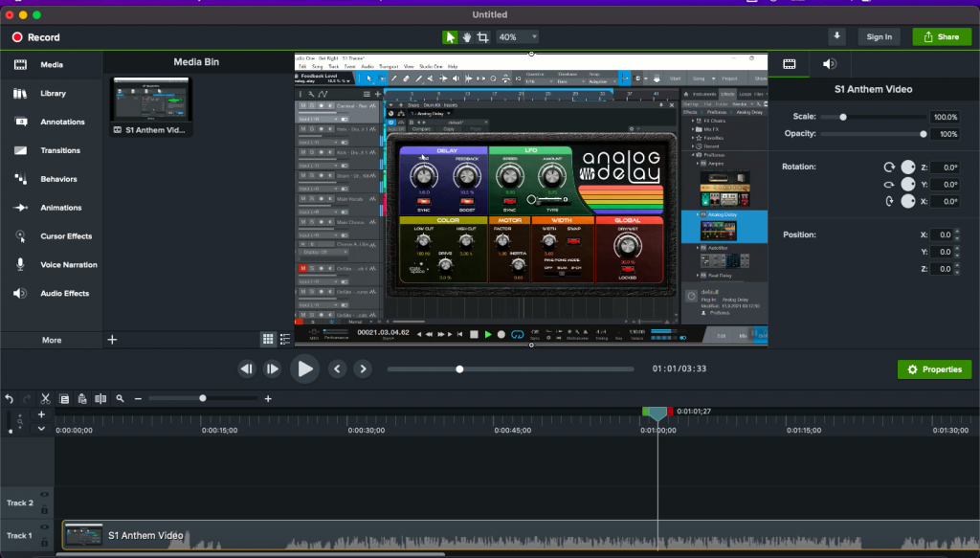Import media with the Media Bin plus
This screenshot has height=558, width=980.
point(113,340)
